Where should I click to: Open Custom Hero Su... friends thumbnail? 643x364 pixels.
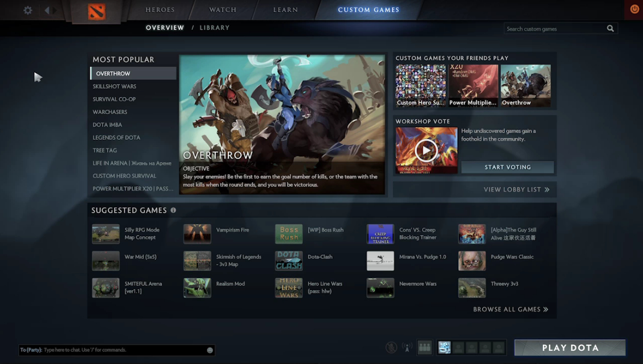click(x=420, y=85)
